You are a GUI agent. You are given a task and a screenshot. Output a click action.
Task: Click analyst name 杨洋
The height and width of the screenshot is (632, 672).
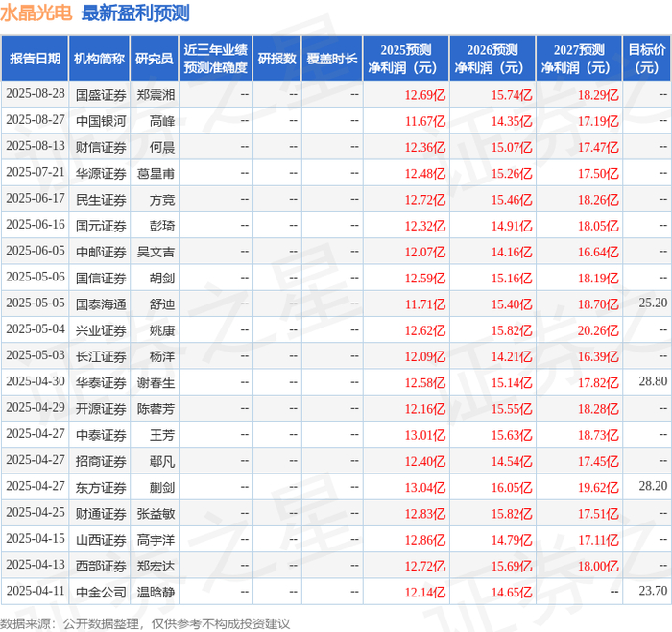[162, 356]
